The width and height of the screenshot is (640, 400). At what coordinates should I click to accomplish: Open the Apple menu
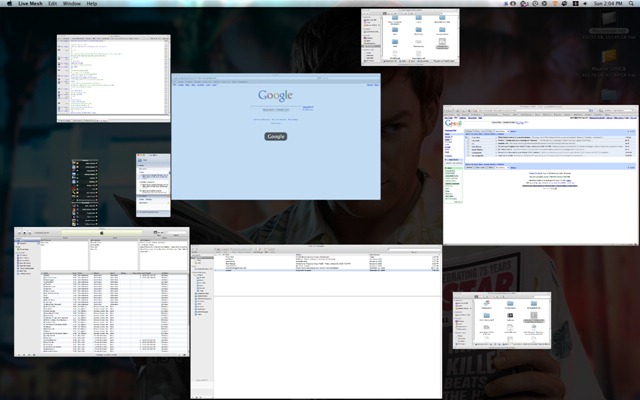click(x=9, y=3)
